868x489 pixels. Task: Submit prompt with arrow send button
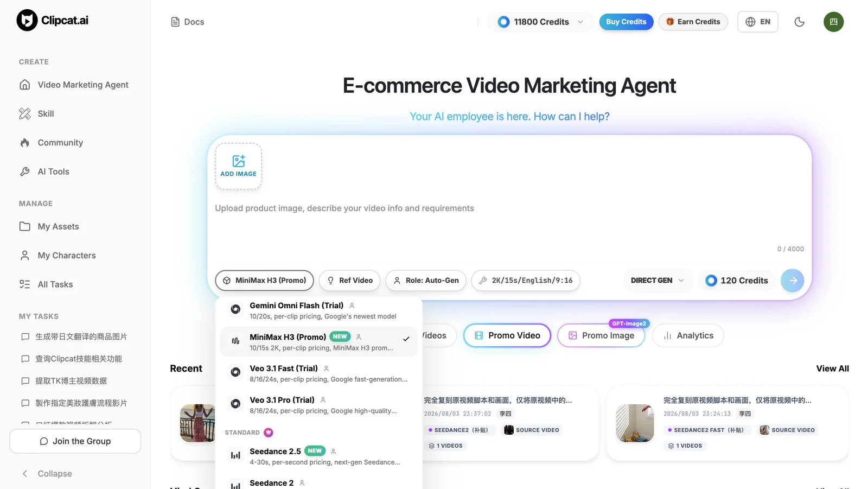[793, 281]
